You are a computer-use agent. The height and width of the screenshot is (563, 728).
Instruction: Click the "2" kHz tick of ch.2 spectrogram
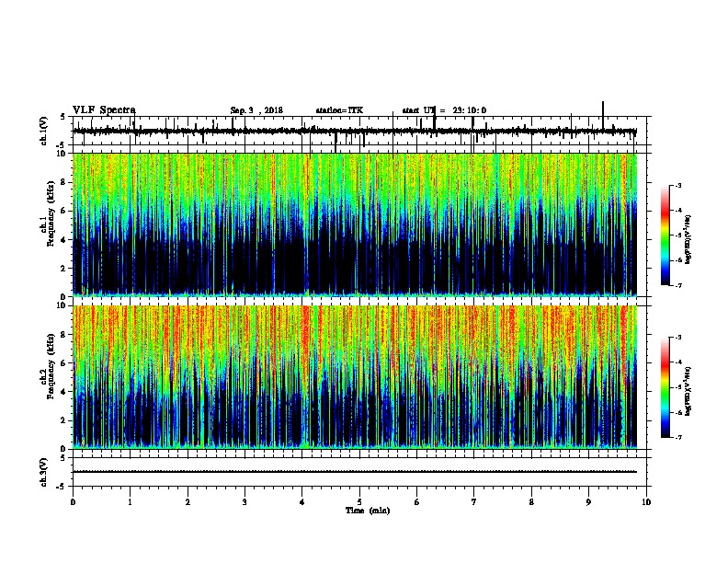[x=64, y=420]
